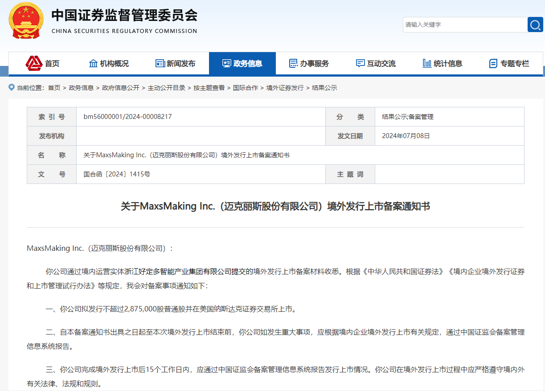Open 境外证券发行 breadcrumb link
This screenshot has width=545, height=392.
pos(285,88)
